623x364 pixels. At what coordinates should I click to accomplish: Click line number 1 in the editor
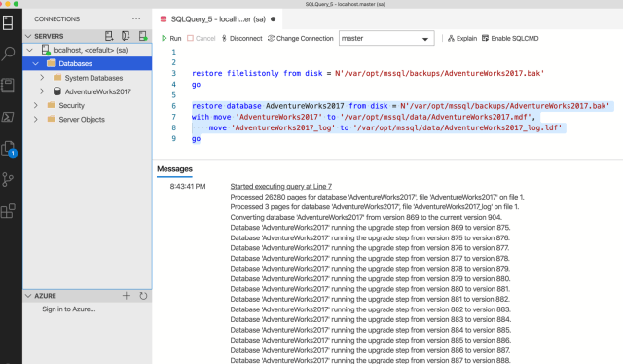(173, 52)
